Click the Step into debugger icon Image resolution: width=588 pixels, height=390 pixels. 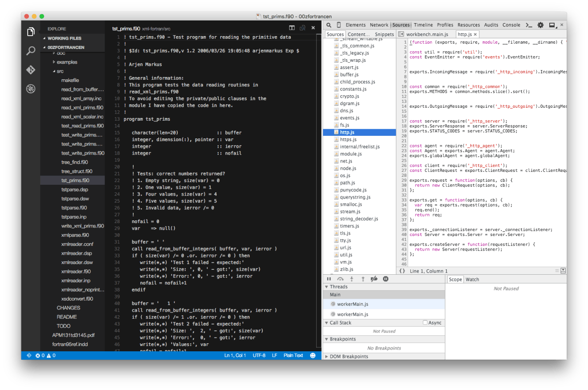point(351,279)
